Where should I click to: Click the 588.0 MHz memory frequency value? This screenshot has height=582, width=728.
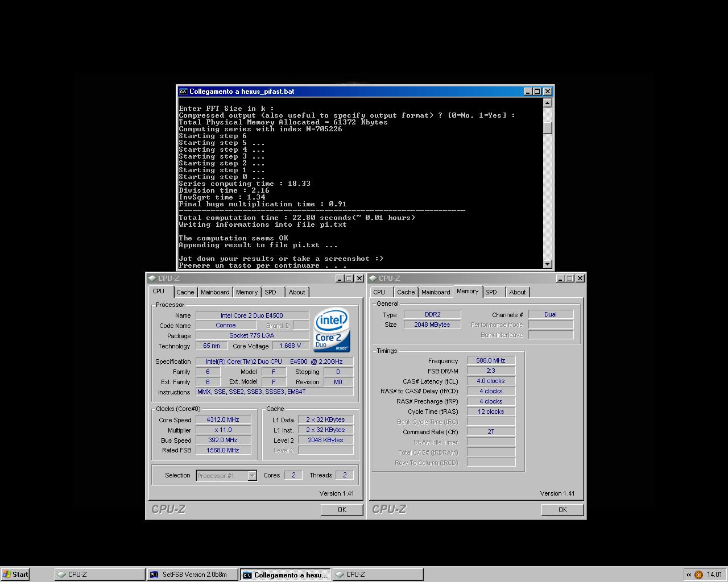tap(491, 361)
